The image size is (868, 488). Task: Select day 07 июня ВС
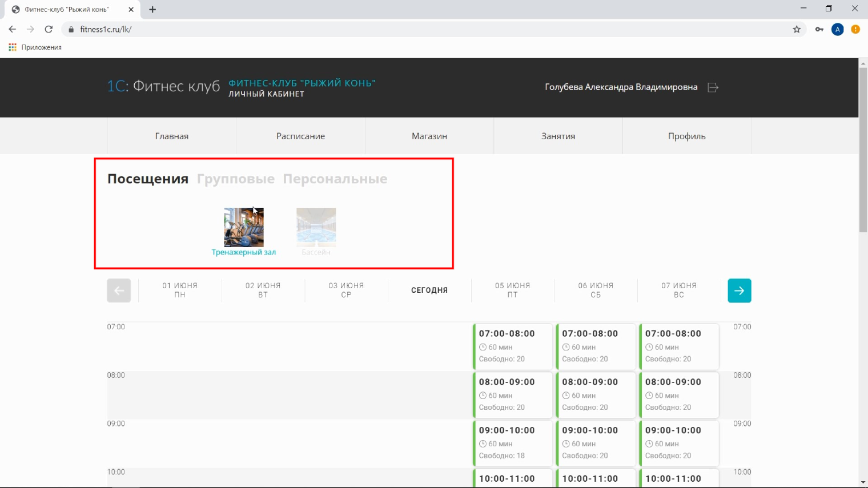pyautogui.click(x=679, y=290)
